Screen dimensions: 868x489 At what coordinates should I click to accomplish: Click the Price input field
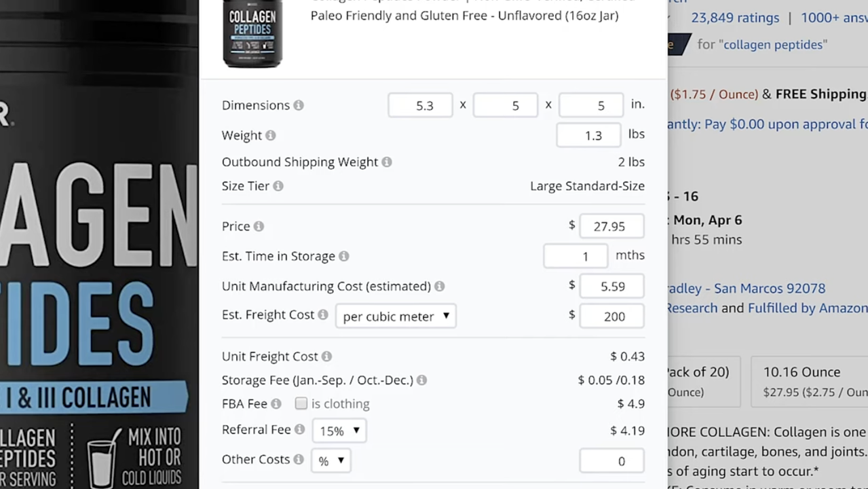(x=611, y=226)
